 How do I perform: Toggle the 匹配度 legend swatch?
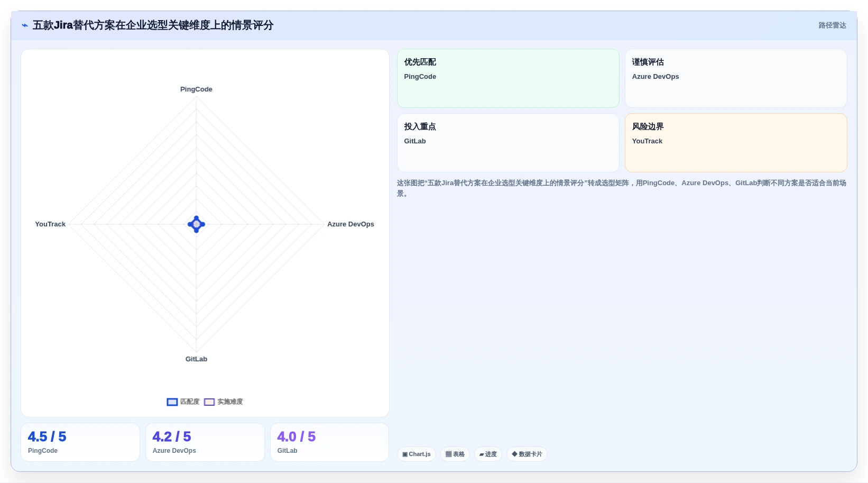(x=172, y=402)
